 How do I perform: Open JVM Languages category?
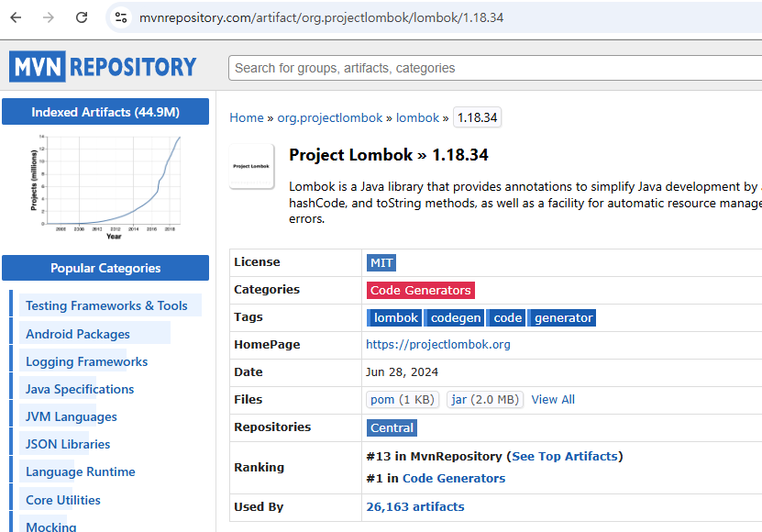(x=71, y=416)
